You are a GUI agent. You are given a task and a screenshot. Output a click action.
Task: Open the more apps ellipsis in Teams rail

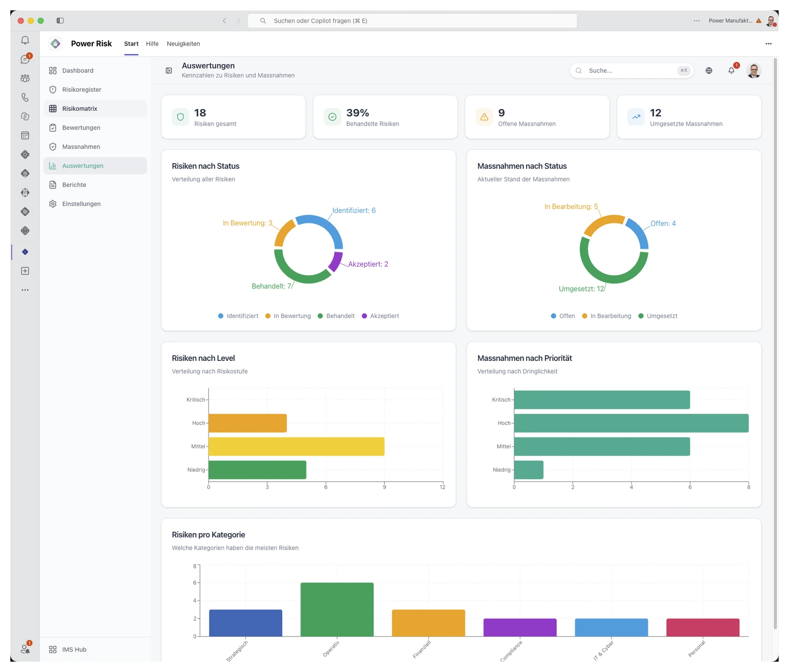[x=25, y=290]
